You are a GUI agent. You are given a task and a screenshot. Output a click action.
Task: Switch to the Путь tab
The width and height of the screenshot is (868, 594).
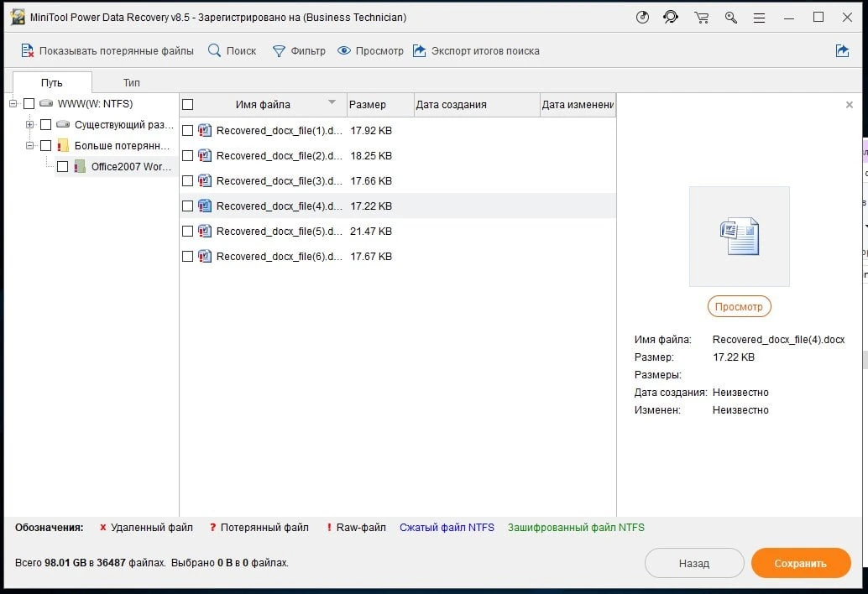pyautogui.click(x=52, y=82)
